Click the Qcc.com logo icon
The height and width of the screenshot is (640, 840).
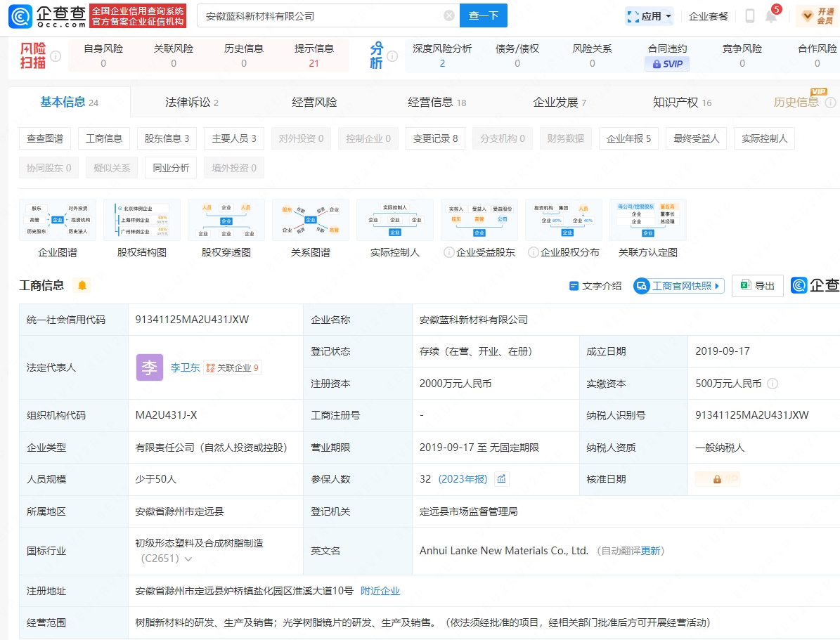pyautogui.click(x=20, y=16)
